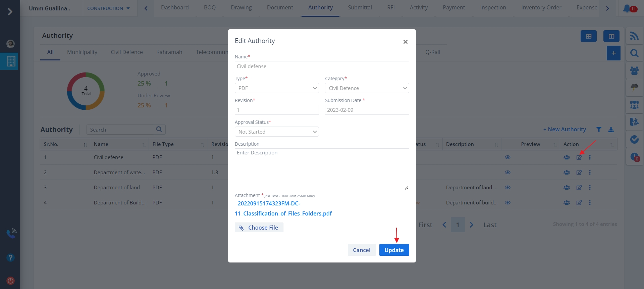Viewport: 644px width, 289px height.
Task: Click the notification bell icon
Action: click(627, 8)
